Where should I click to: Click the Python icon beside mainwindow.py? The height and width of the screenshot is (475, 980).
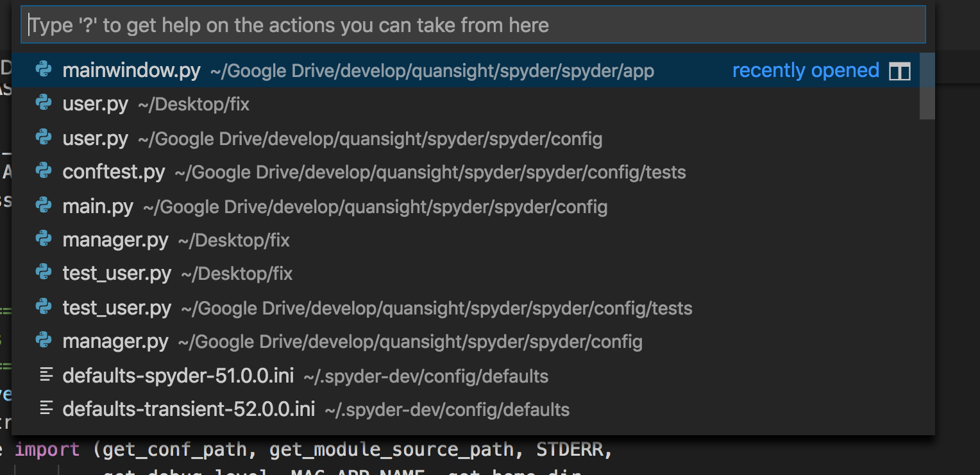coord(44,69)
